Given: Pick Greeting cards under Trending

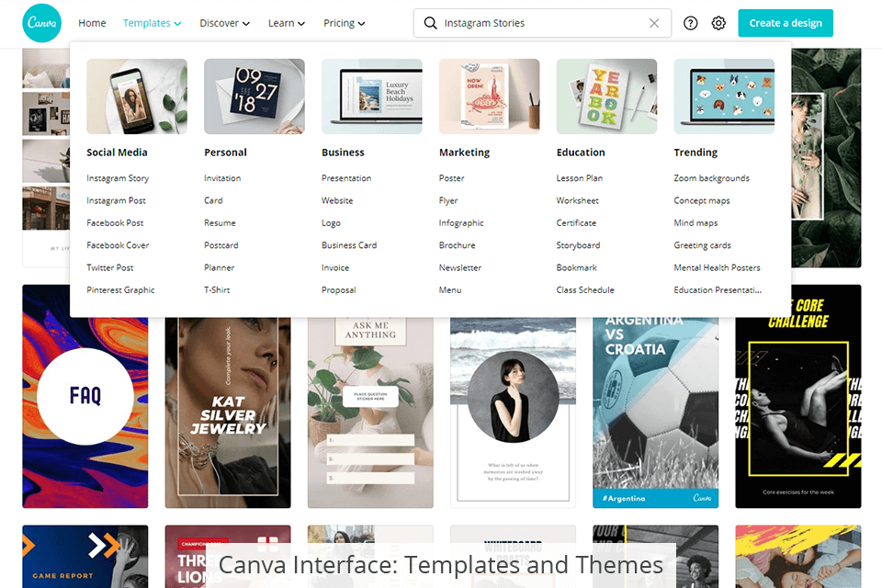Looking at the screenshot, I should pyautogui.click(x=702, y=245).
